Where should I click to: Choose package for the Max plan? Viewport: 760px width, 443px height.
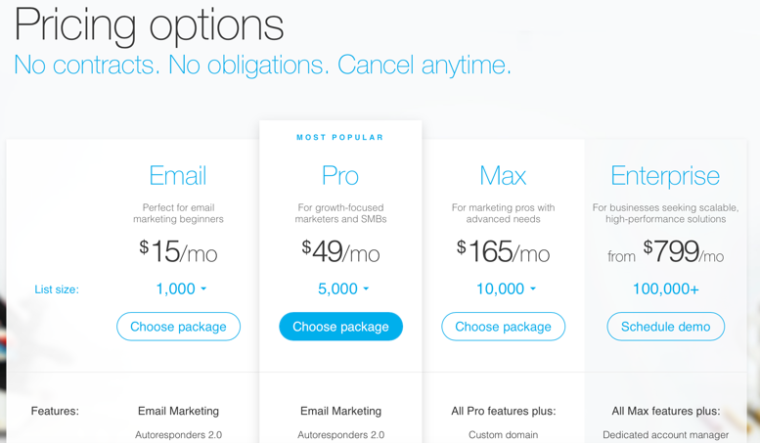point(503,327)
